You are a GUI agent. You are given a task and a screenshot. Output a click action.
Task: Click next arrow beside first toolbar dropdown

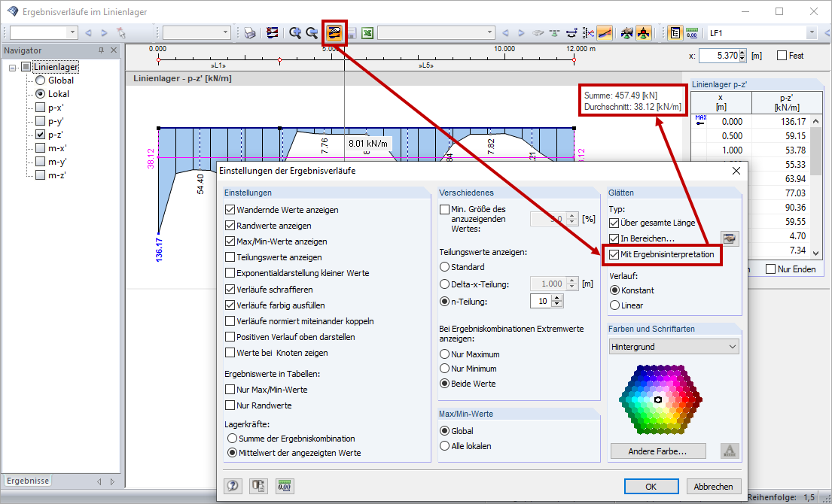[x=104, y=33]
